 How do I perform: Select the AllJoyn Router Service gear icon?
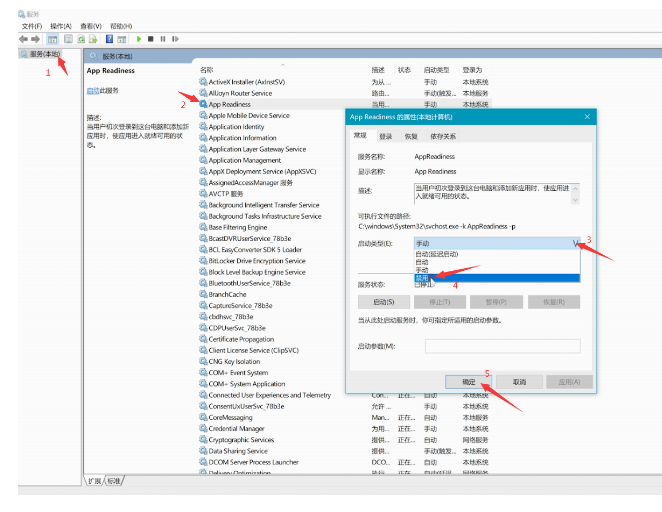[203, 93]
